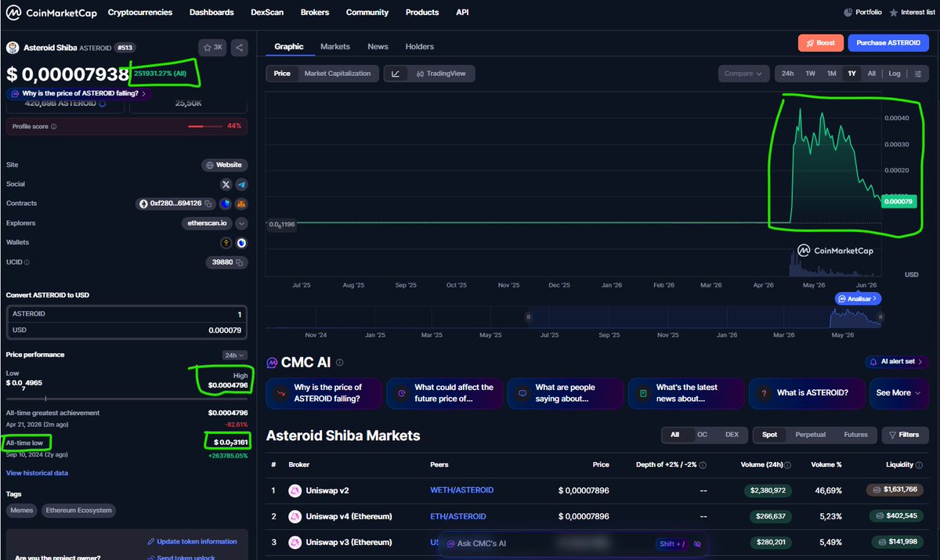Screen dimensions: 940x560
Task: Copy the 0xf280...694126 contract address
Action: click(x=208, y=204)
